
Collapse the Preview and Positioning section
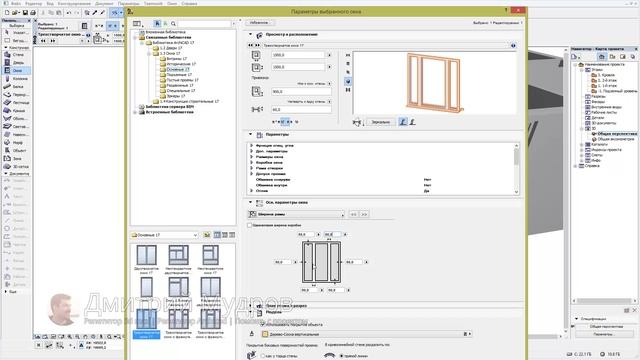point(250,35)
